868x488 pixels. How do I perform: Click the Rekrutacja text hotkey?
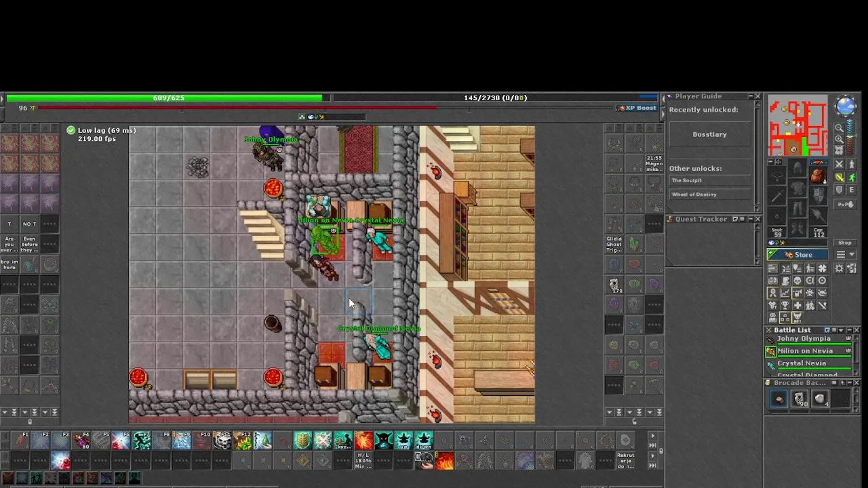coord(626,461)
